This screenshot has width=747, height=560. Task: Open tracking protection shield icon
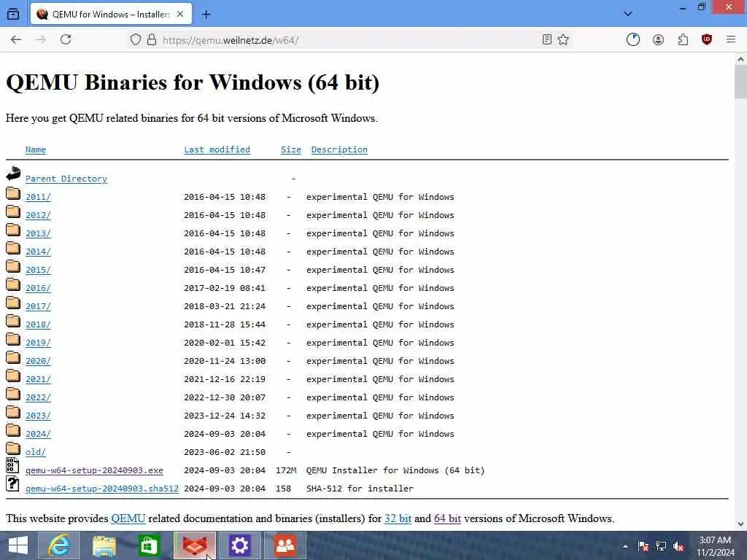pos(136,39)
